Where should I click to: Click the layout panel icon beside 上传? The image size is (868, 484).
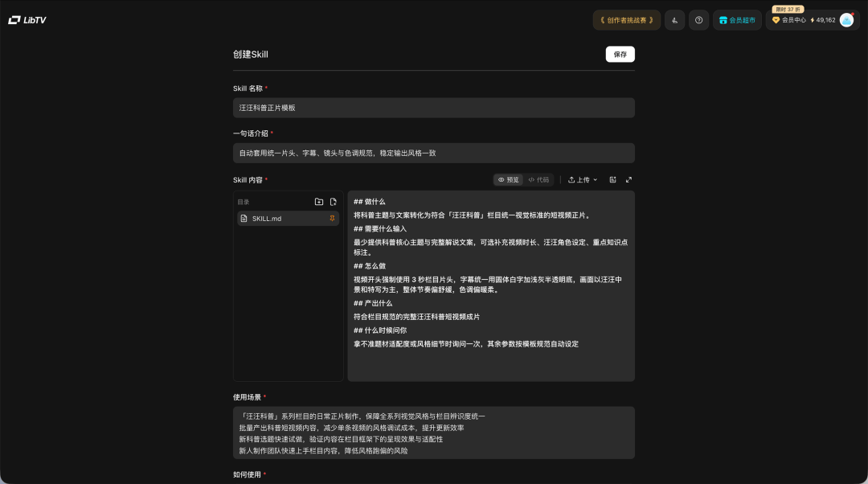pyautogui.click(x=612, y=180)
